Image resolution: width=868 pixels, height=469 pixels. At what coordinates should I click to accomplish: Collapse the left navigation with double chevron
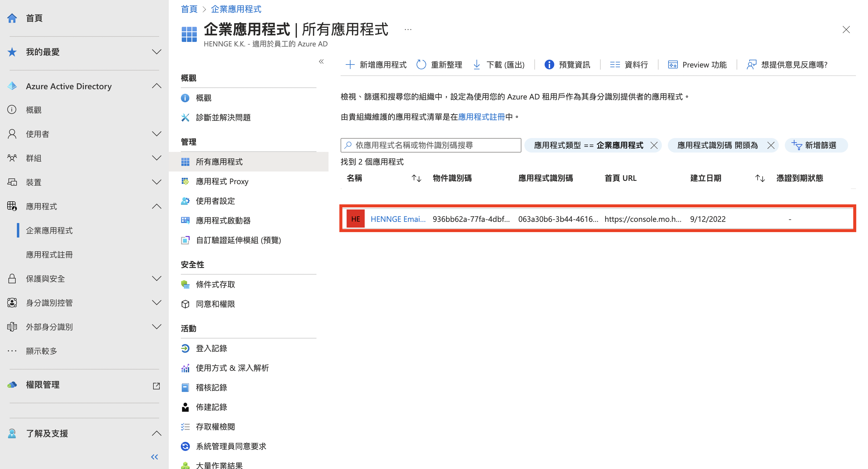[155, 457]
